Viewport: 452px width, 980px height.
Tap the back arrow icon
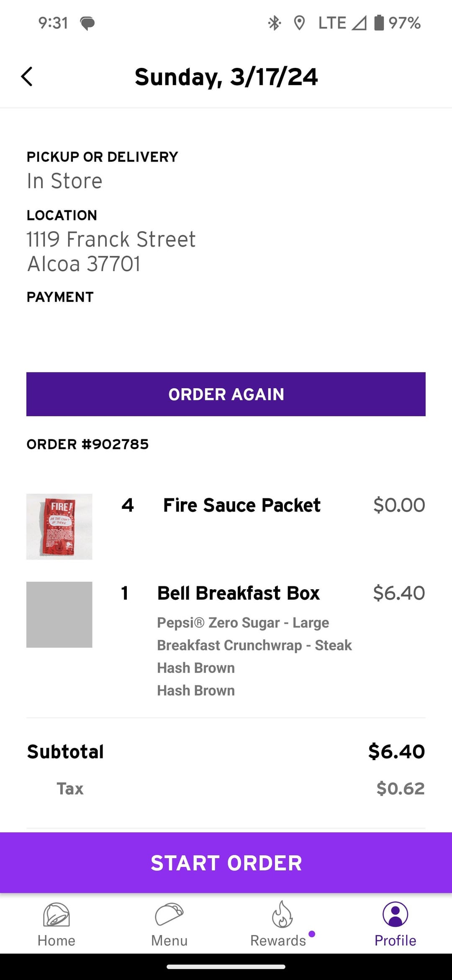[x=27, y=77]
